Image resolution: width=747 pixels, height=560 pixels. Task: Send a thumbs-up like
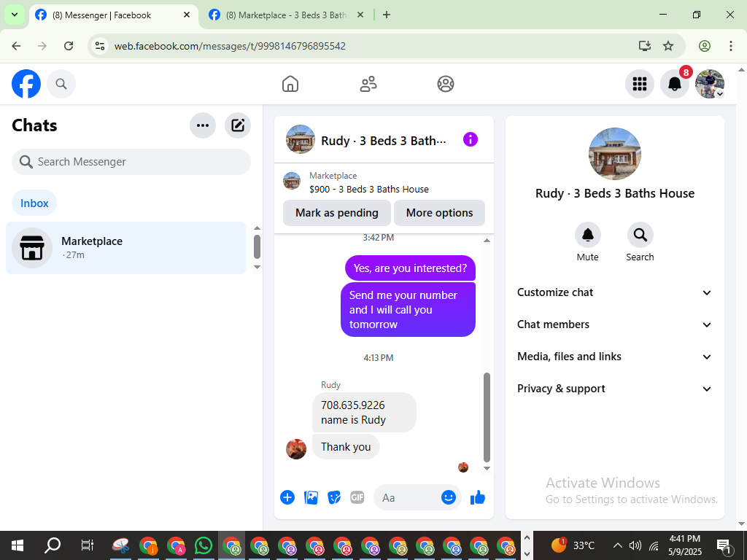(x=477, y=497)
